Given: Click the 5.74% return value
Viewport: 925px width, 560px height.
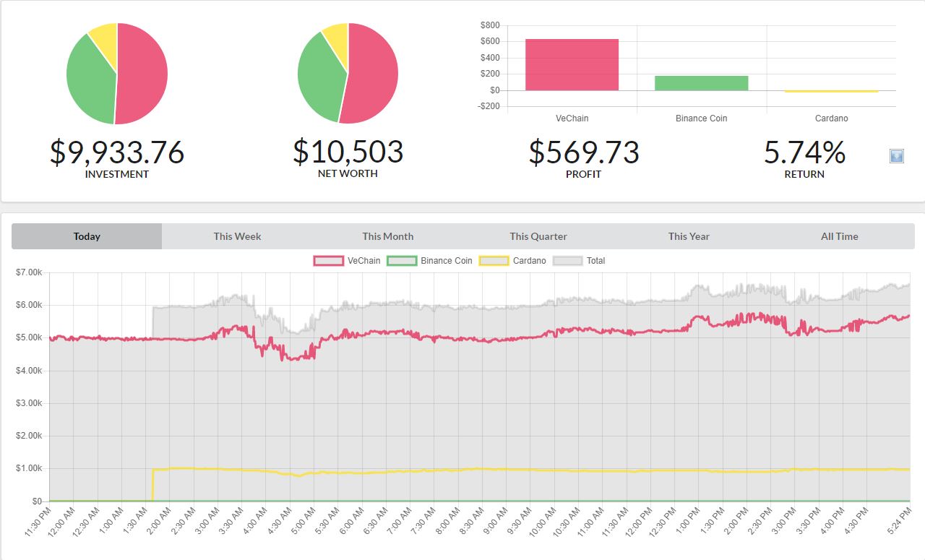Looking at the screenshot, I should click(x=804, y=152).
